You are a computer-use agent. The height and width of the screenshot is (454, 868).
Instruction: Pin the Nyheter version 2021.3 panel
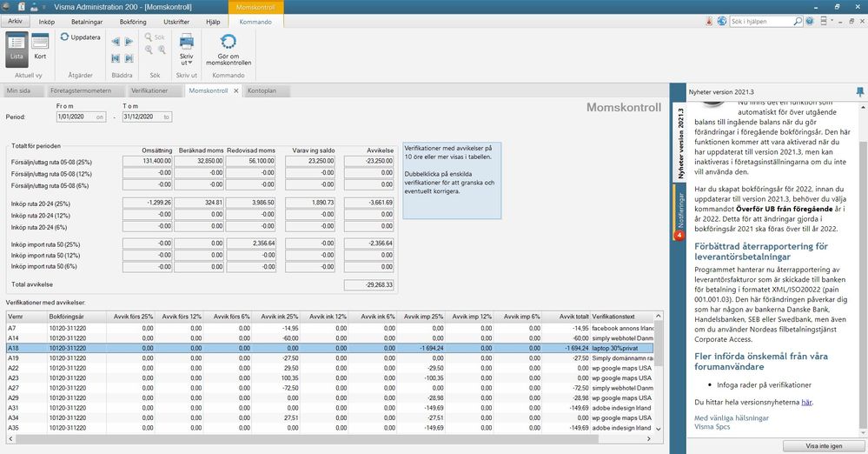(859, 92)
